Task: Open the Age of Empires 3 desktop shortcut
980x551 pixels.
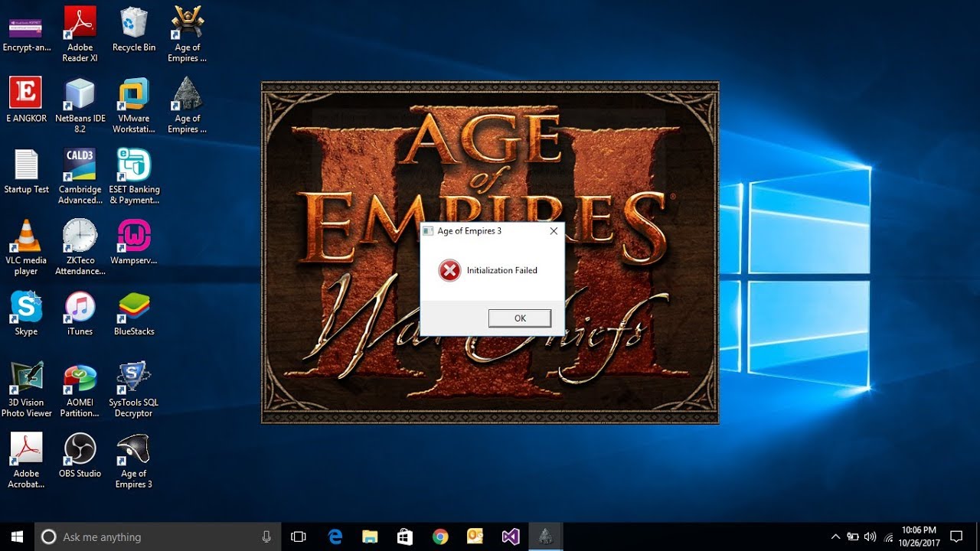Action: pos(133,447)
